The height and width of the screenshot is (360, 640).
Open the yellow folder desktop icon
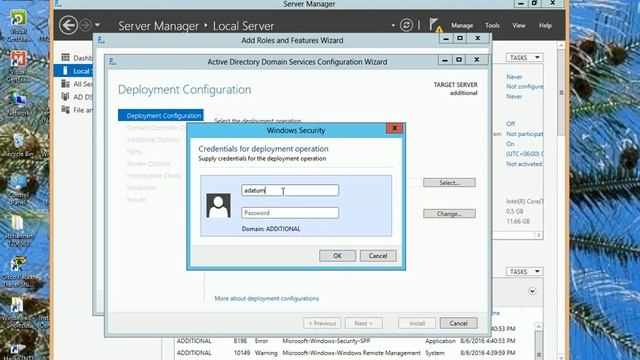[17, 231]
